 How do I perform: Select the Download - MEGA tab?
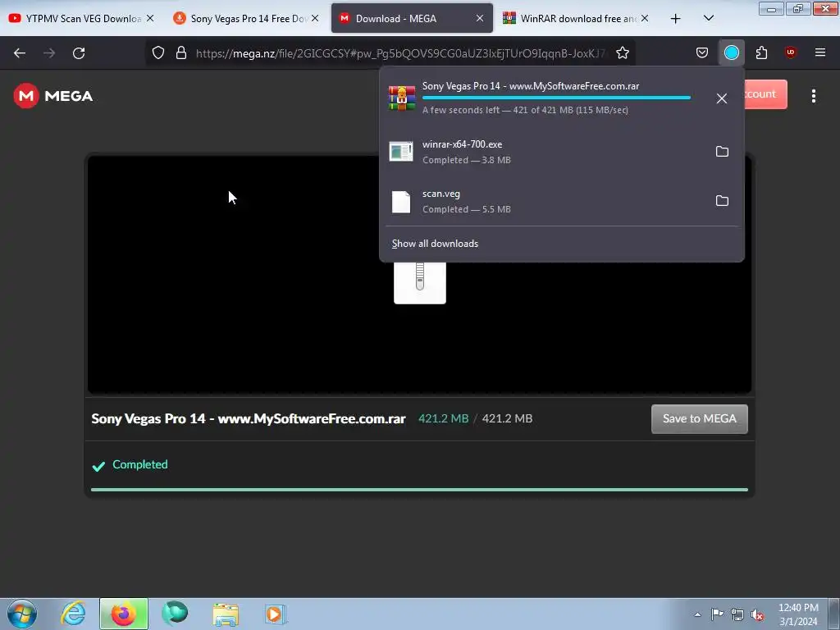[404, 18]
